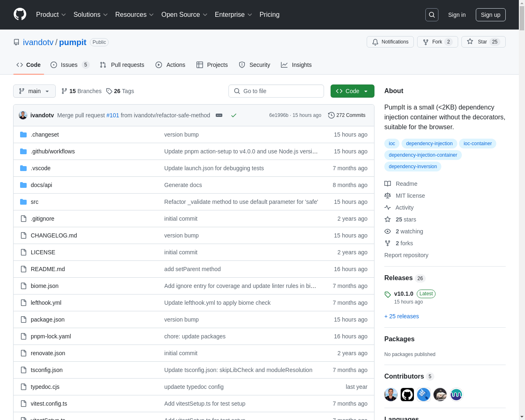Image resolution: width=525 pixels, height=420 pixels.
Task: Click the first contributor avatar
Action: pyautogui.click(x=391, y=395)
